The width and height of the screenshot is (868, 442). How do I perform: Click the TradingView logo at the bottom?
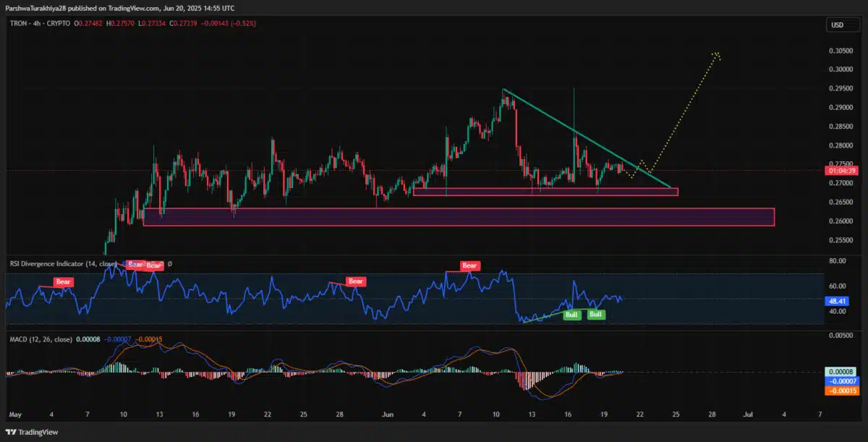(31, 432)
